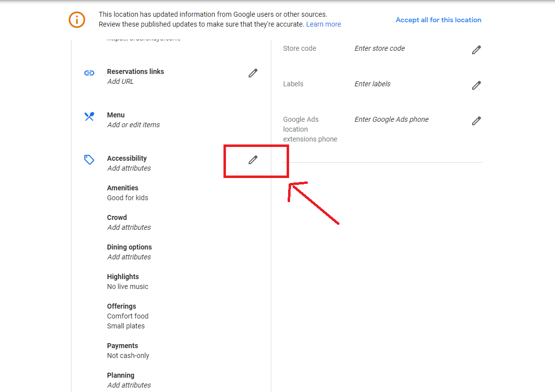Click the Enter store code field
Viewport: 555px width, 392px height.
click(x=379, y=48)
